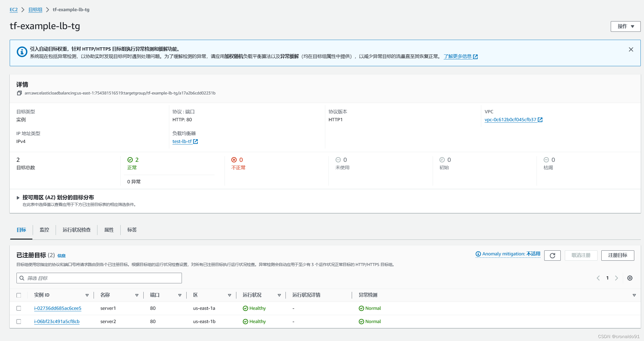
Task: Click the unused status icon above 未使用
Action: click(338, 160)
